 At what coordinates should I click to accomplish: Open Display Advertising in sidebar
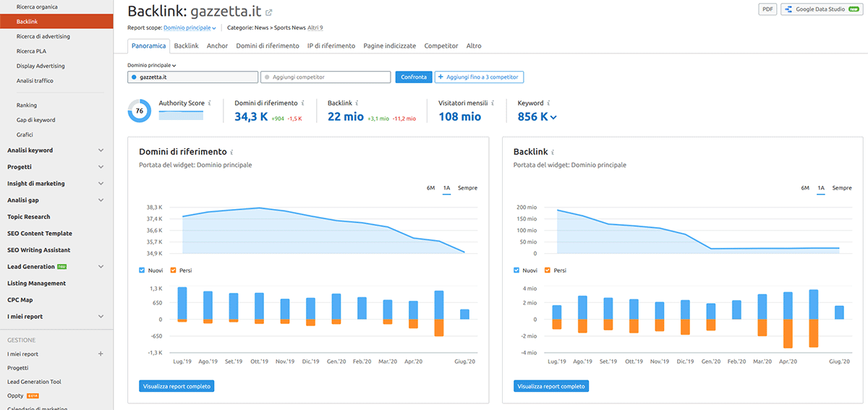tap(41, 66)
